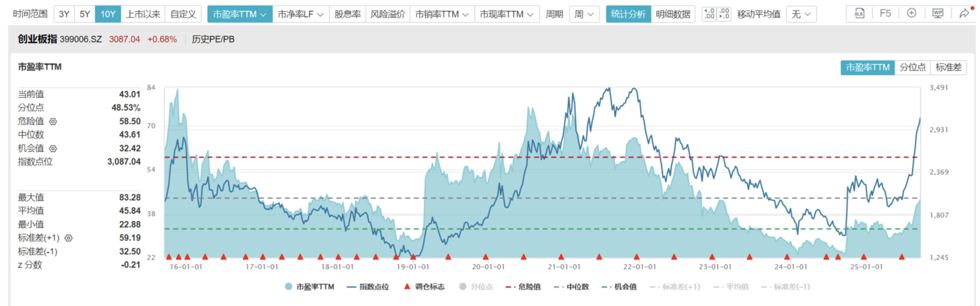Click the circled plus add icon

[911, 14]
